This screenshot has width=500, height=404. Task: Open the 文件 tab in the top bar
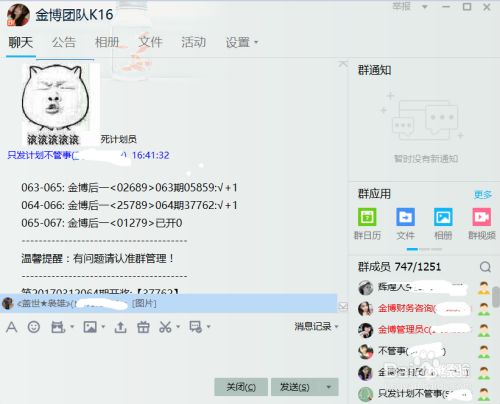[150, 42]
